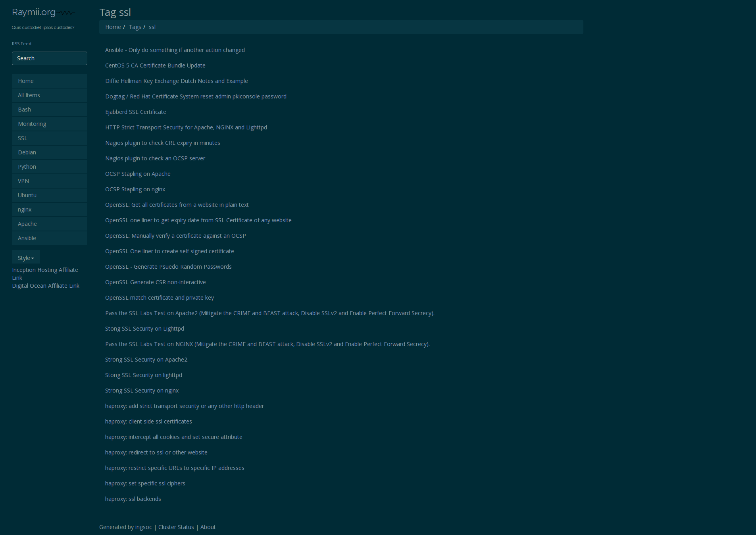This screenshot has width=756, height=535.
Task: Open OpenSSL Generate CSR non-interactive
Action: pyautogui.click(x=156, y=282)
